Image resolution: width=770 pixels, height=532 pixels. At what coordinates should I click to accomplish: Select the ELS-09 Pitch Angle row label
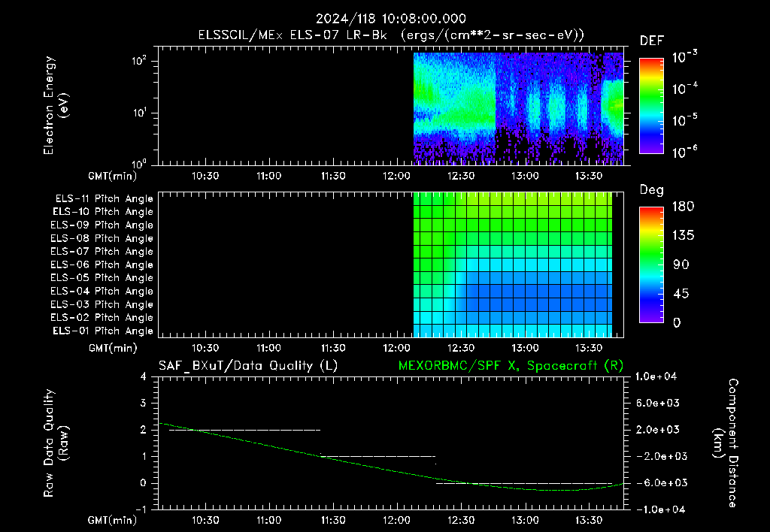102,225
